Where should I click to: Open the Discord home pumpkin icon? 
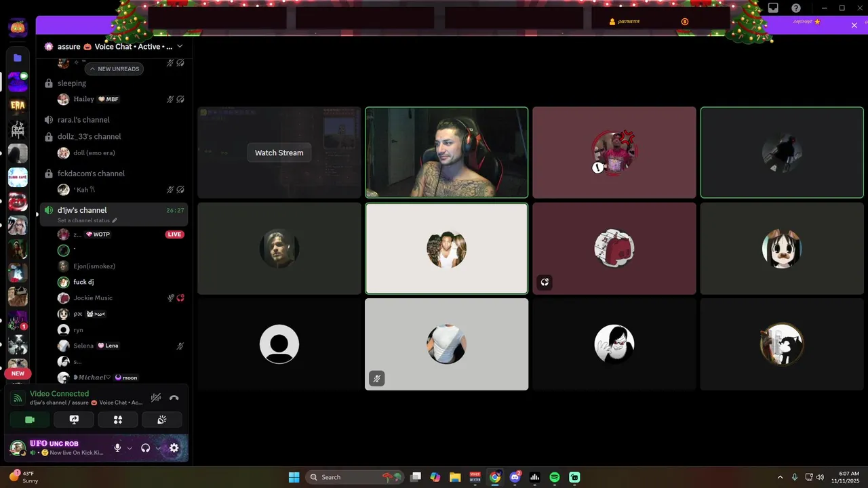coord(18,27)
